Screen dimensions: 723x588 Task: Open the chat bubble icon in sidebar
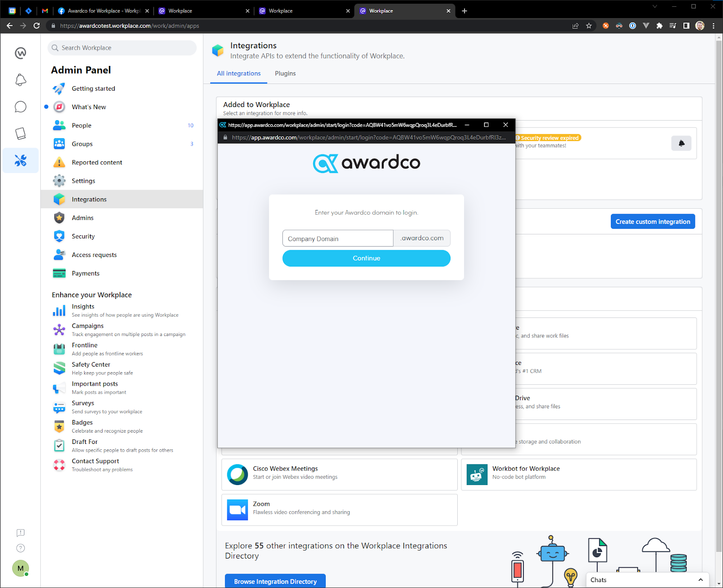[20, 107]
